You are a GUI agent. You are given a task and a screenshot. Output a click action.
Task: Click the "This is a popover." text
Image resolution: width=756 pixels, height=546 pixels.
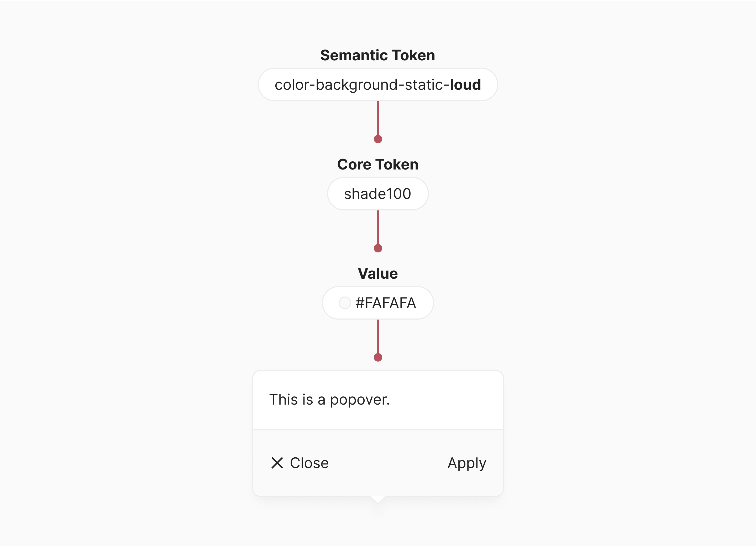click(x=329, y=399)
